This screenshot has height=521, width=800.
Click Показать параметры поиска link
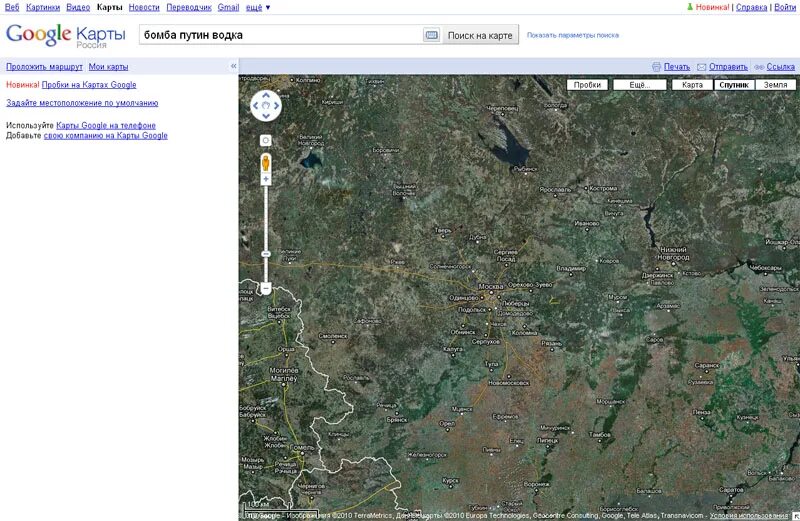click(573, 35)
